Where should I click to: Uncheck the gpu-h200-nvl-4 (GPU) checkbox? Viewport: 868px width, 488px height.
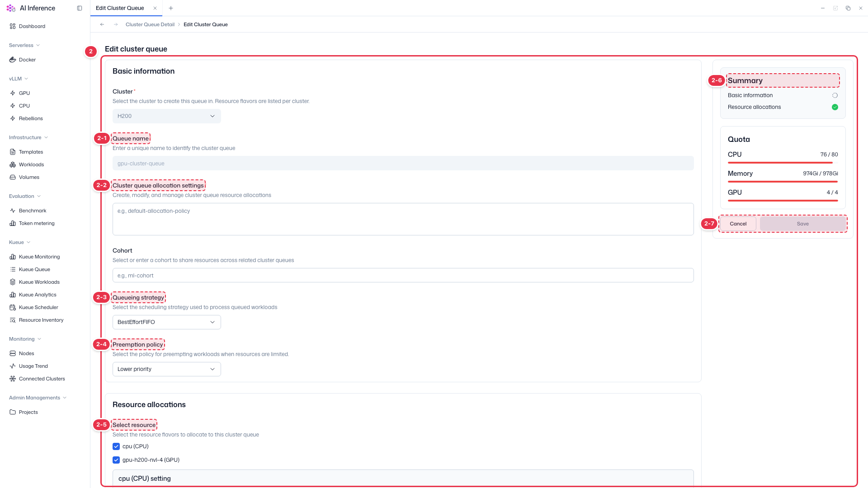116,460
